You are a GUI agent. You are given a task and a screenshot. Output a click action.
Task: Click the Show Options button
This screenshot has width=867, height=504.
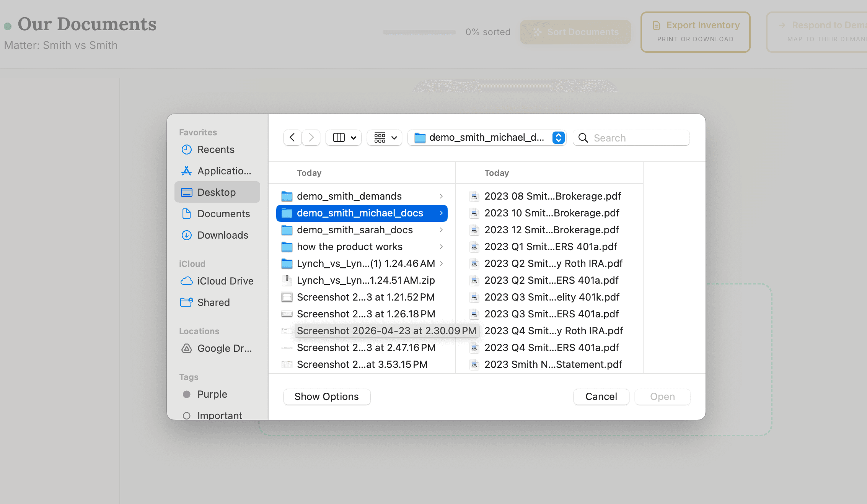coord(327,397)
